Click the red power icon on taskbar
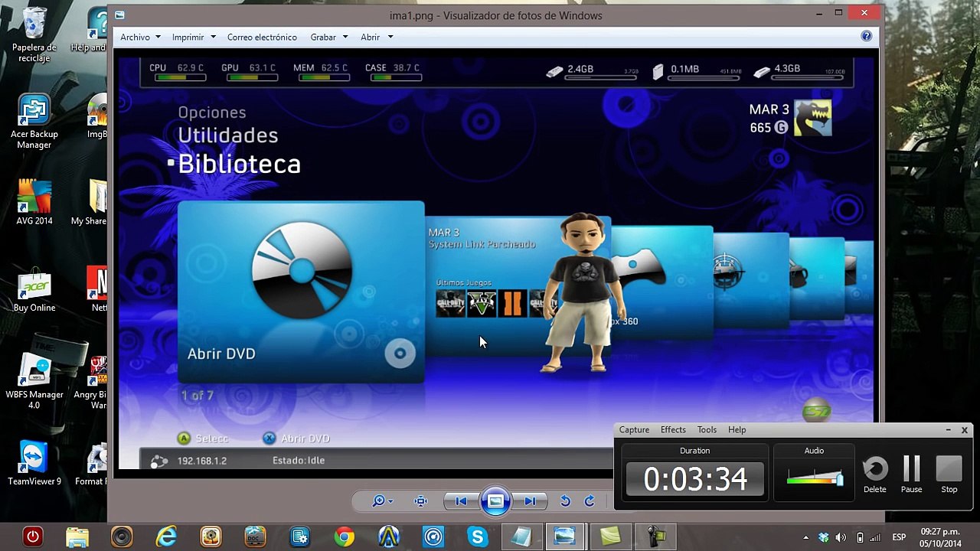 pyautogui.click(x=32, y=537)
